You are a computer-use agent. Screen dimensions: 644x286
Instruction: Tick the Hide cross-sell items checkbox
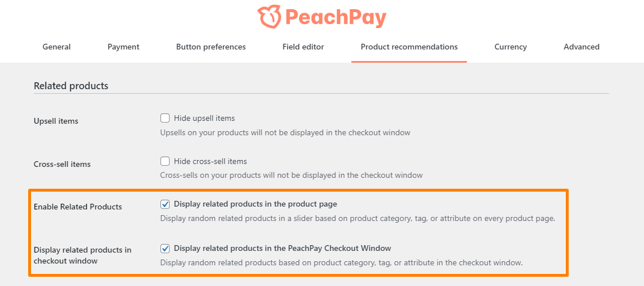tap(165, 161)
